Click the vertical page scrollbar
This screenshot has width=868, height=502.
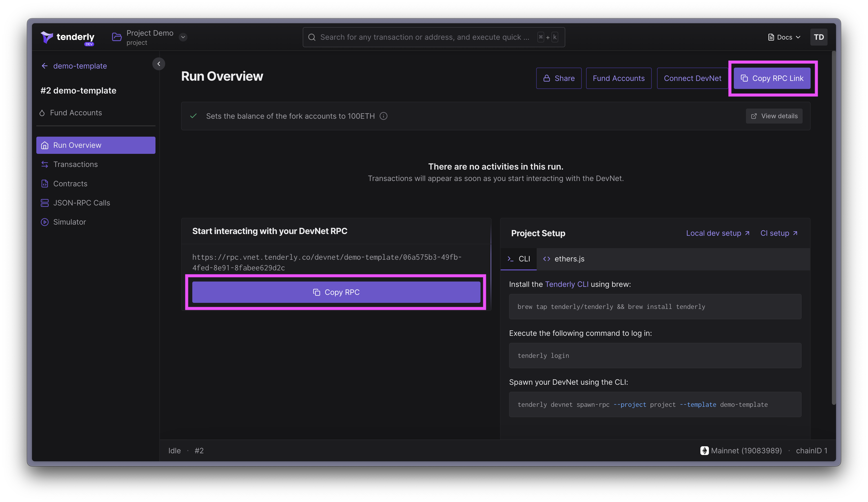tap(834, 227)
